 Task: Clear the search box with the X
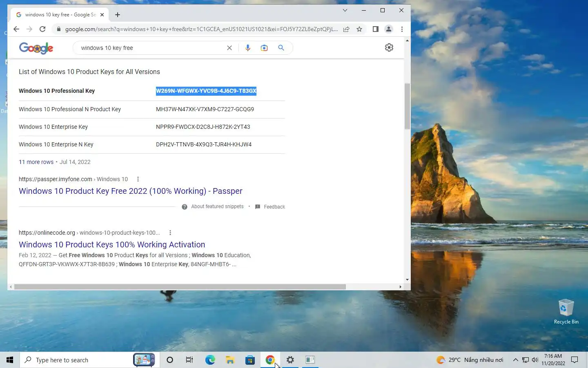pyautogui.click(x=229, y=48)
